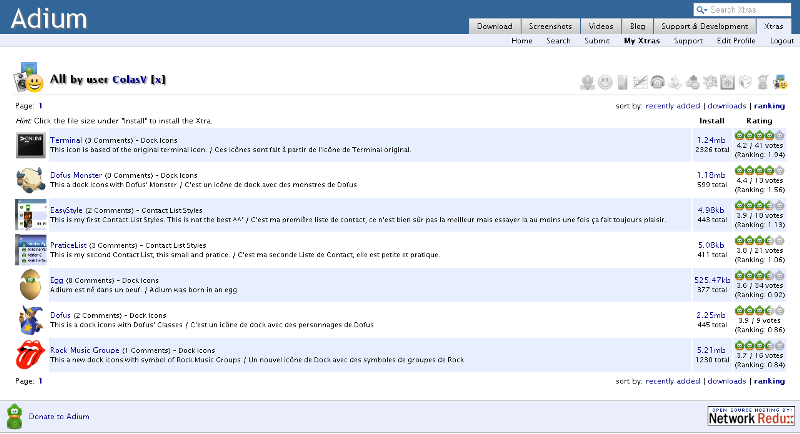Switch to the Support & Development tab
Screen dimensions: 800x434
tap(699, 26)
